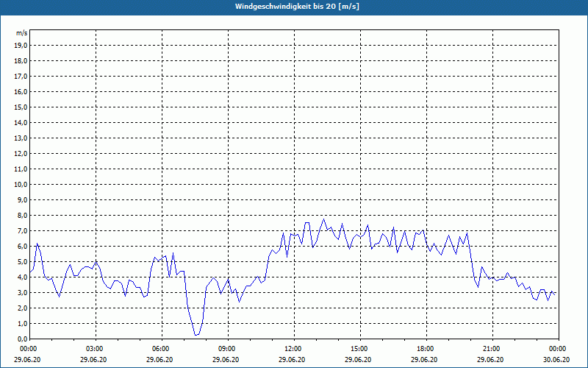This screenshot has height=368, width=588.
Task: Pick the 14,0 y-axis label
Action: [21, 122]
